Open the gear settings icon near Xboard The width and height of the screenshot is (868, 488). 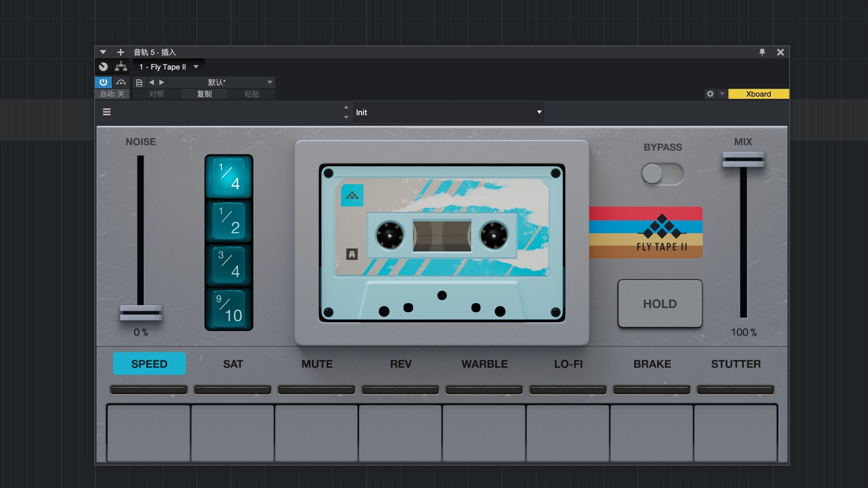[710, 94]
